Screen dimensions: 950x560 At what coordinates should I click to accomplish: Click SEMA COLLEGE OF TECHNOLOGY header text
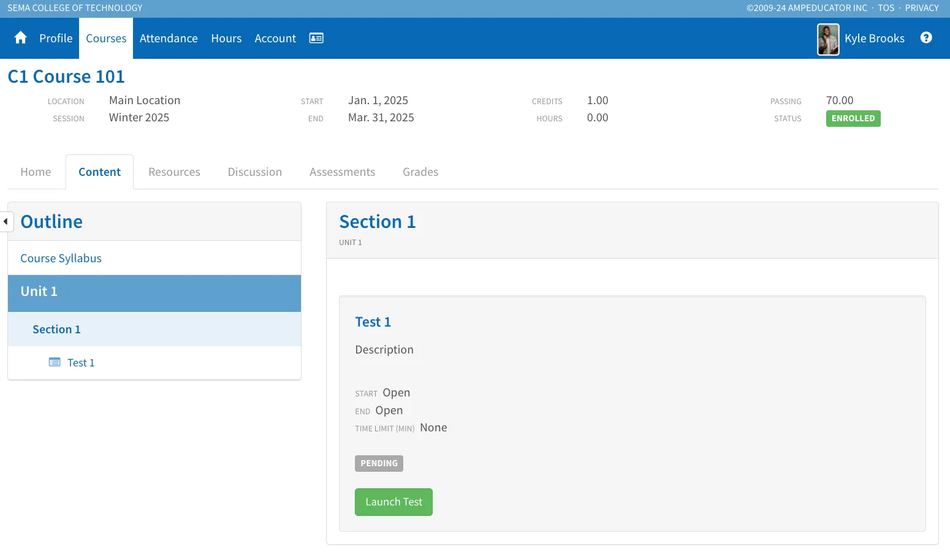click(75, 8)
